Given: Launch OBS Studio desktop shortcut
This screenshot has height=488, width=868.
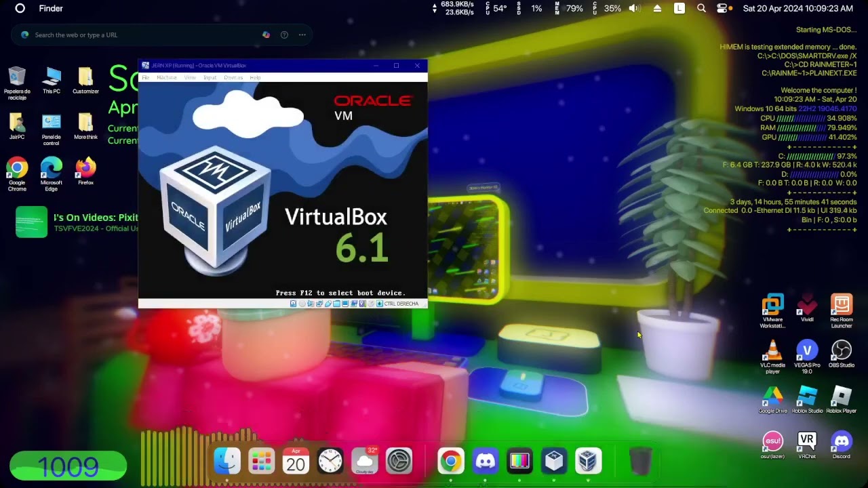Looking at the screenshot, I should pos(842,354).
